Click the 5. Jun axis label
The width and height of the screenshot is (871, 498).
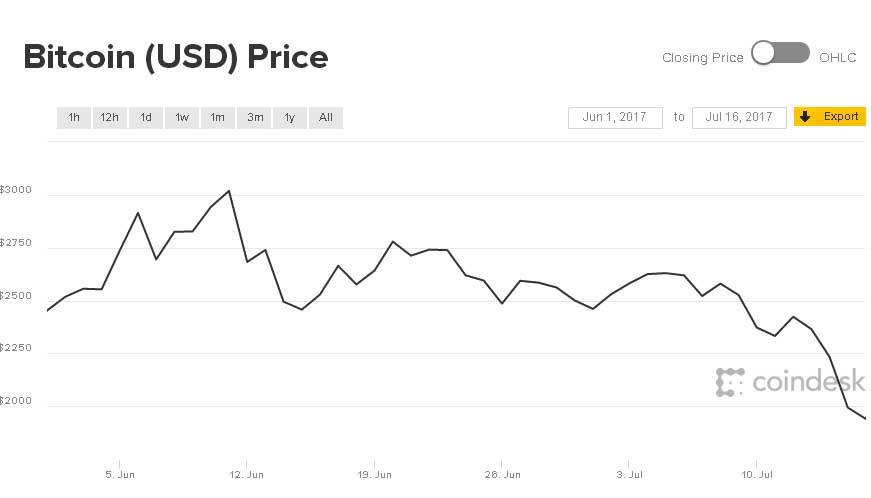(120, 474)
